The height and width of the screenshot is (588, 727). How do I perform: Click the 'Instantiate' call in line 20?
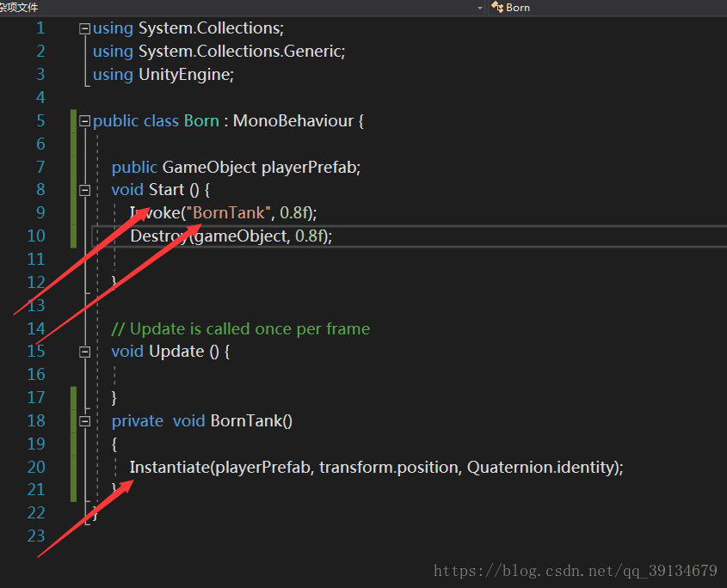(169, 468)
